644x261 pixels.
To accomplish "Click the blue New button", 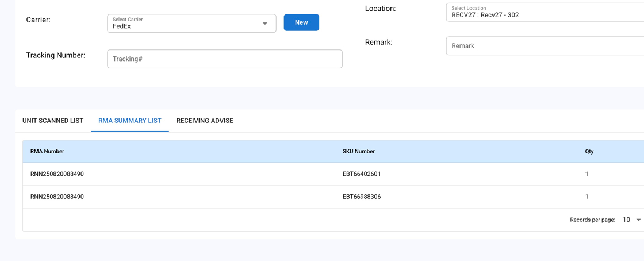I will pyautogui.click(x=301, y=22).
